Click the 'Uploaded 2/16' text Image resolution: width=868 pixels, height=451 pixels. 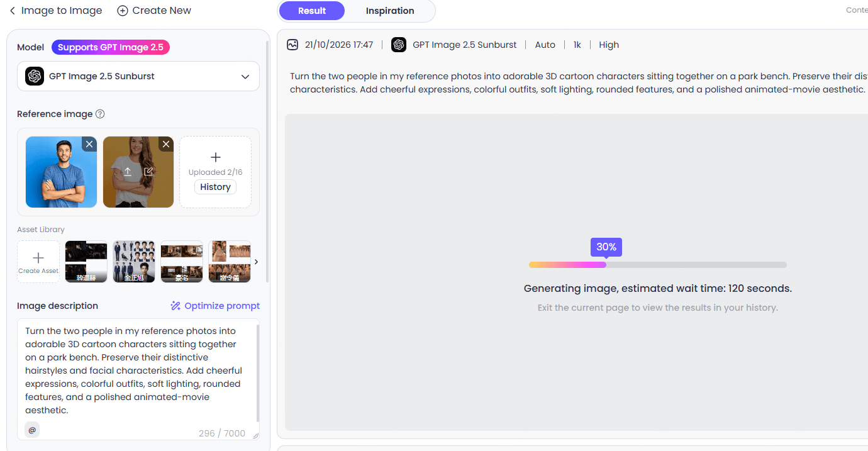(215, 172)
